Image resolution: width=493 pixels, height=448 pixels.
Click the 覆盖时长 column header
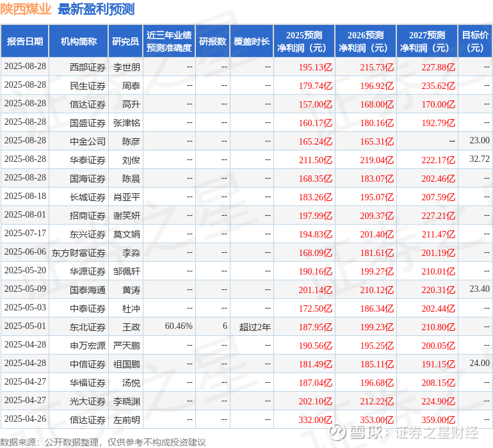coord(252,42)
